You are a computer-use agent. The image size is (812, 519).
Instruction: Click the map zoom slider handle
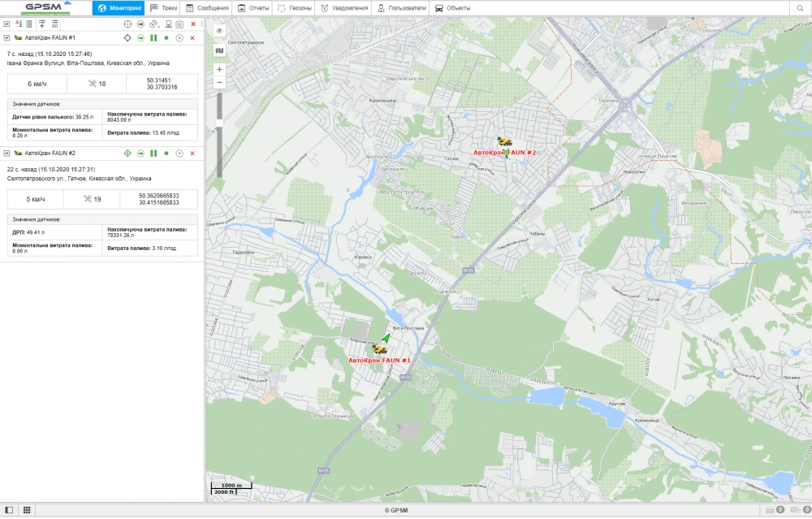click(x=219, y=123)
